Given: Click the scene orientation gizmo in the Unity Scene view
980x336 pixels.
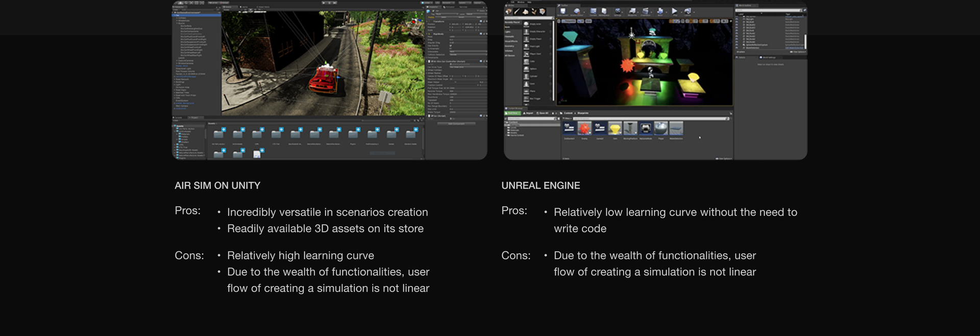Looking at the screenshot, I should click(416, 19).
